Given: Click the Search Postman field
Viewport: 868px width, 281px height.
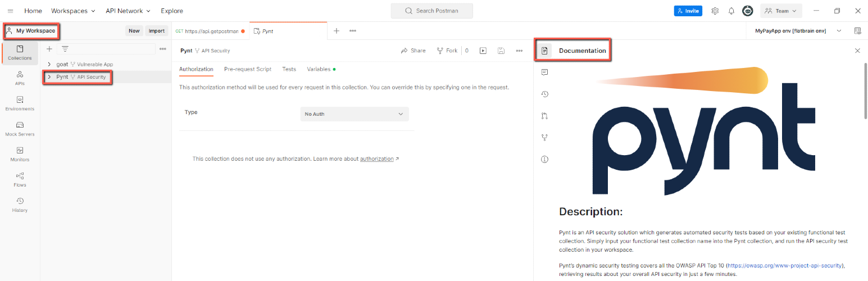Looking at the screenshot, I should pos(431,11).
